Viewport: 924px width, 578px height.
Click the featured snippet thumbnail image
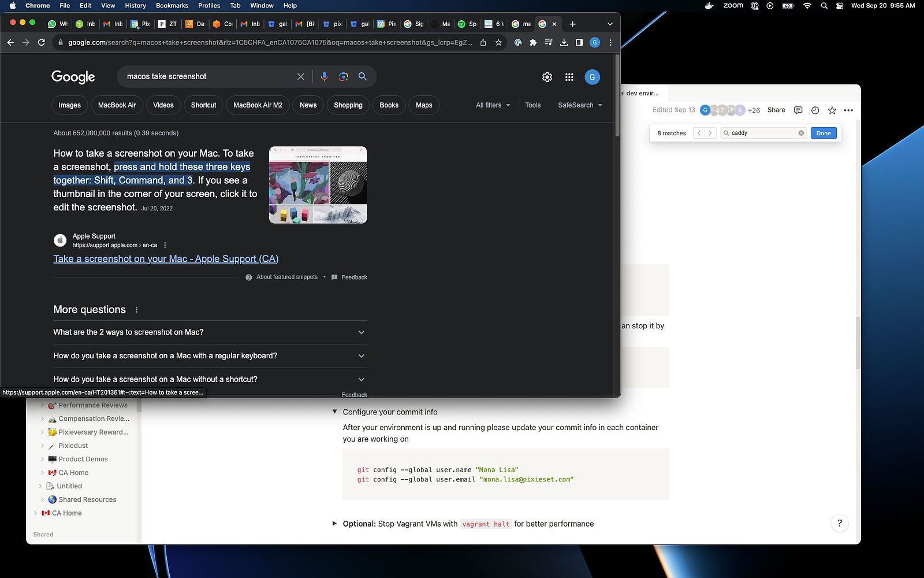[318, 184]
